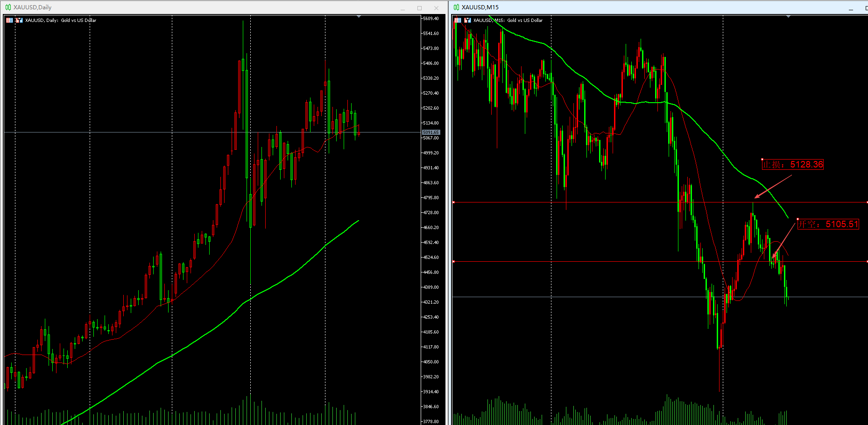The width and height of the screenshot is (868, 425).
Task: Open one-click trading panel on Daily chart
Action: pyautogui.click(x=9, y=21)
